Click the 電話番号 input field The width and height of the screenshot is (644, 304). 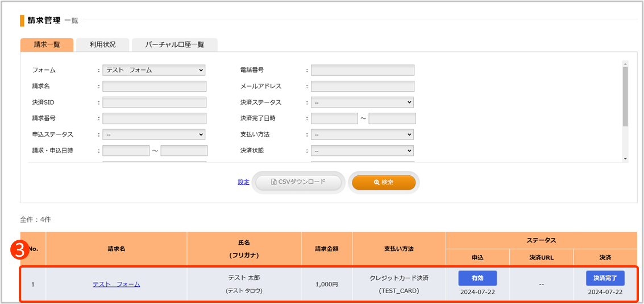pyautogui.click(x=362, y=70)
